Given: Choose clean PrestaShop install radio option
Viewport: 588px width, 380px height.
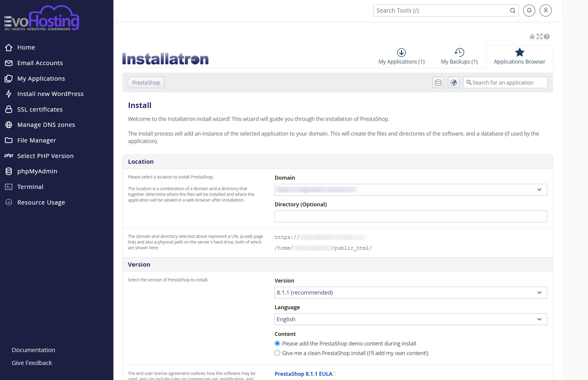Looking at the screenshot, I should coord(277,353).
